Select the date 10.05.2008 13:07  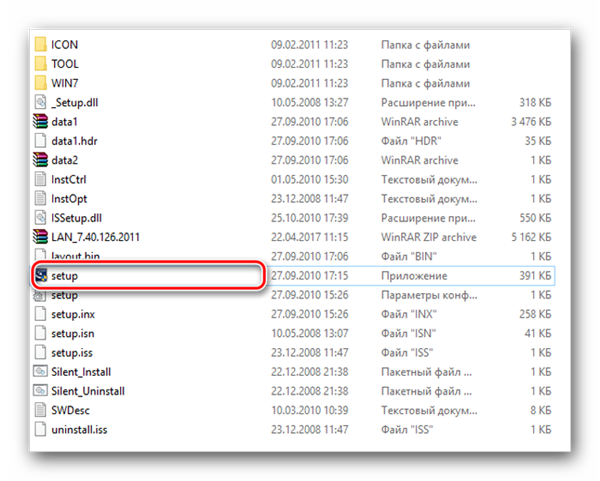(310, 333)
